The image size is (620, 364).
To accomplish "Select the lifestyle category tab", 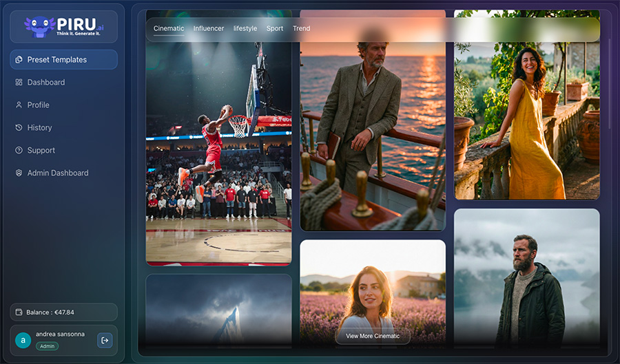I will tap(245, 29).
